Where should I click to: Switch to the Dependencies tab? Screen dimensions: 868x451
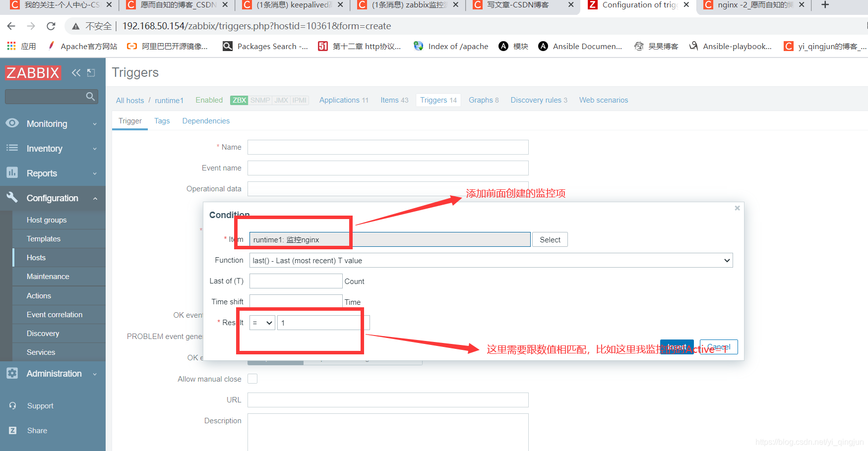206,121
